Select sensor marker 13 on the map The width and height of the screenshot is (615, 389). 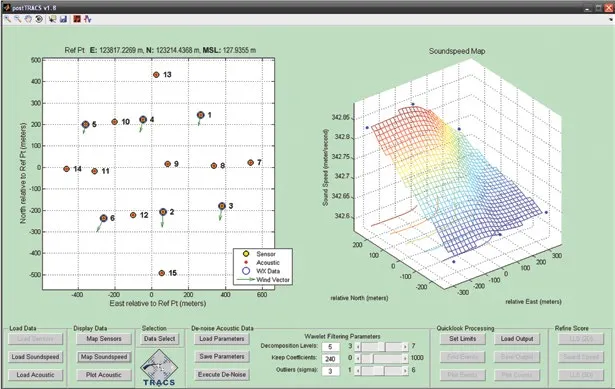tap(156, 75)
